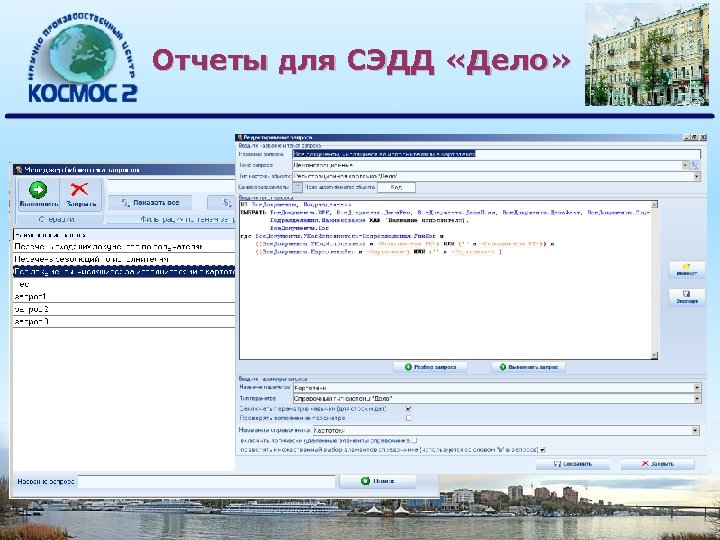Click small dropdown button next to Символ разделителя
The width and height of the screenshot is (720, 540).
pos(298,187)
